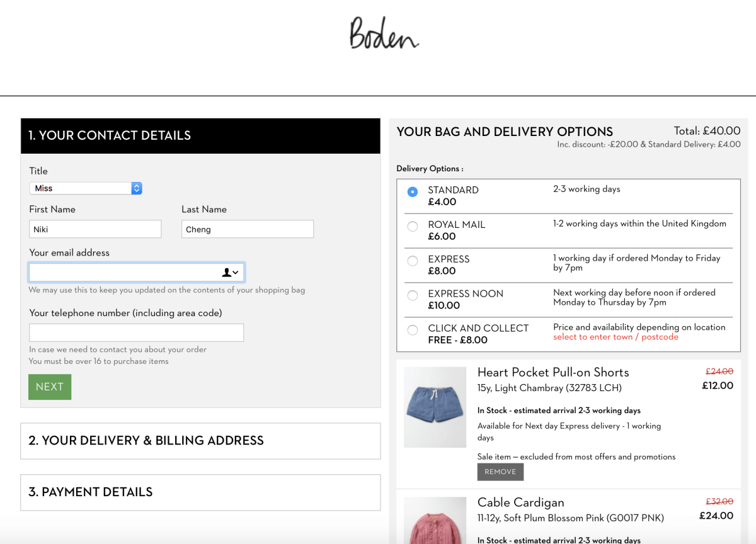Screen dimensions: 756x544
Task: Click the Last Name input field
Action: 248,229
